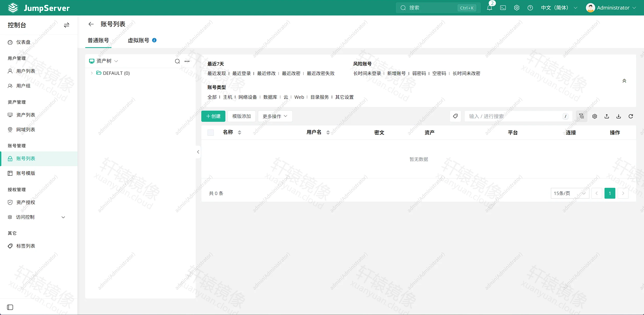Click the 创建 button
Viewport: 644px width, 315px height.
coord(213,116)
